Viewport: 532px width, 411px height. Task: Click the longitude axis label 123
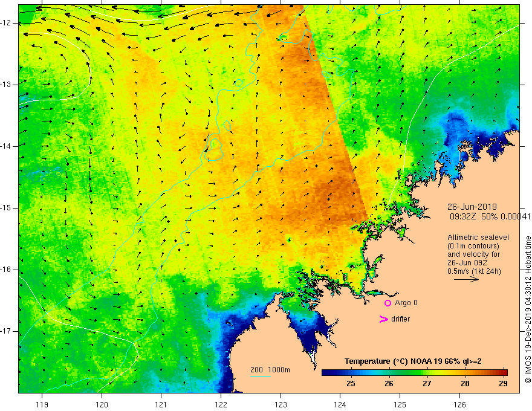[281, 404]
